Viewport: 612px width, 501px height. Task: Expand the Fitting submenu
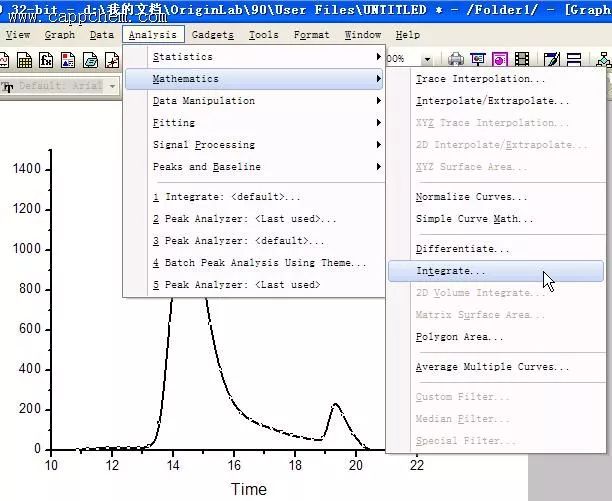pos(254,123)
